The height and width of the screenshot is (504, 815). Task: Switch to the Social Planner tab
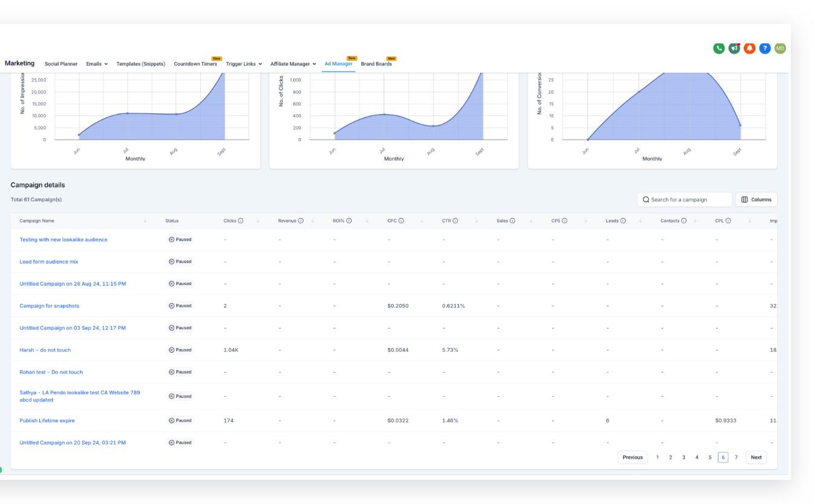click(61, 64)
